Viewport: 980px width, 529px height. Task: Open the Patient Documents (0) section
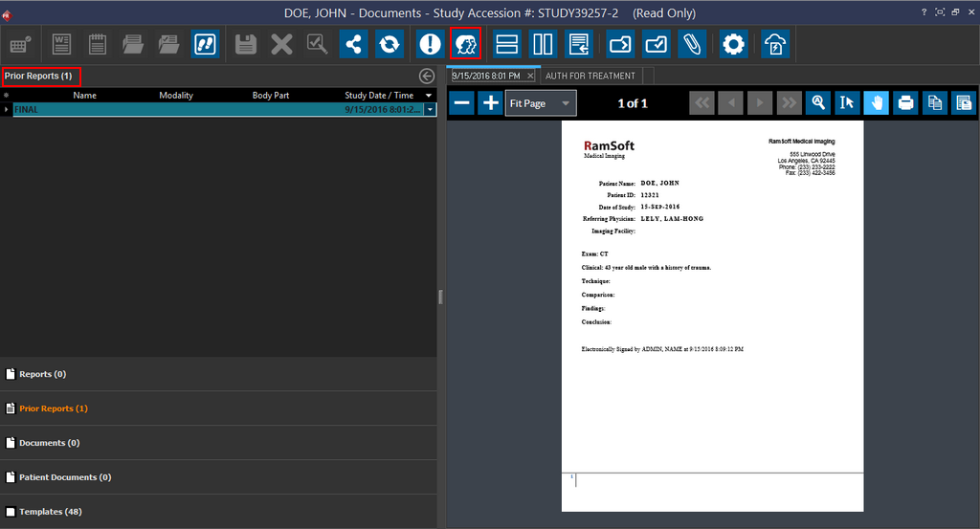point(65,477)
